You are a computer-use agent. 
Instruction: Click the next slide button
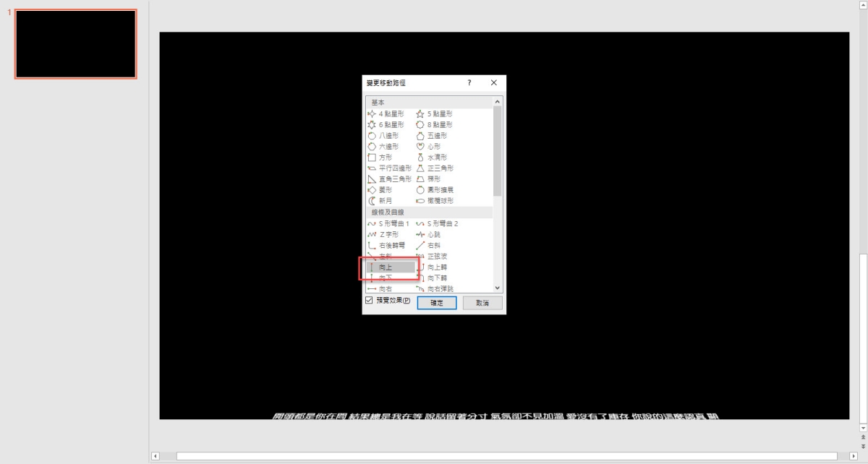tap(863, 445)
